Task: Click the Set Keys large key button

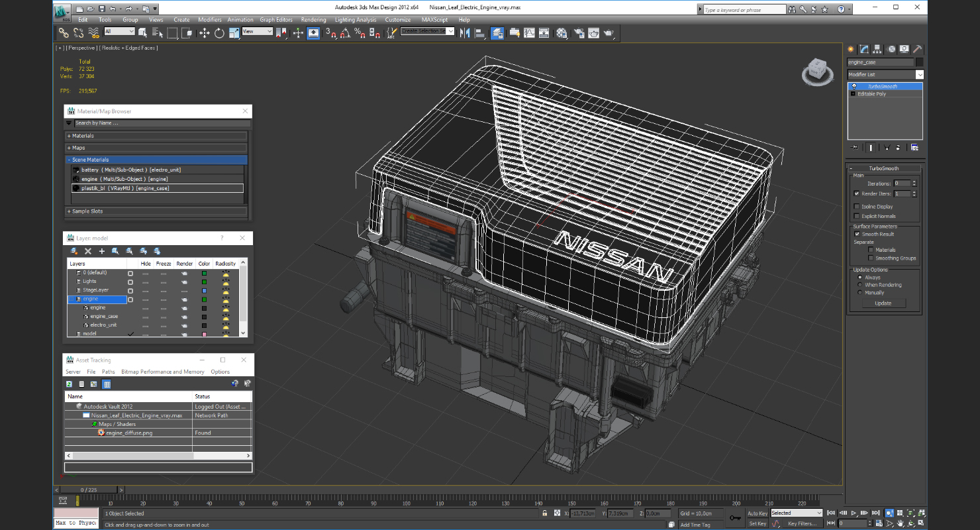Action: click(x=735, y=517)
